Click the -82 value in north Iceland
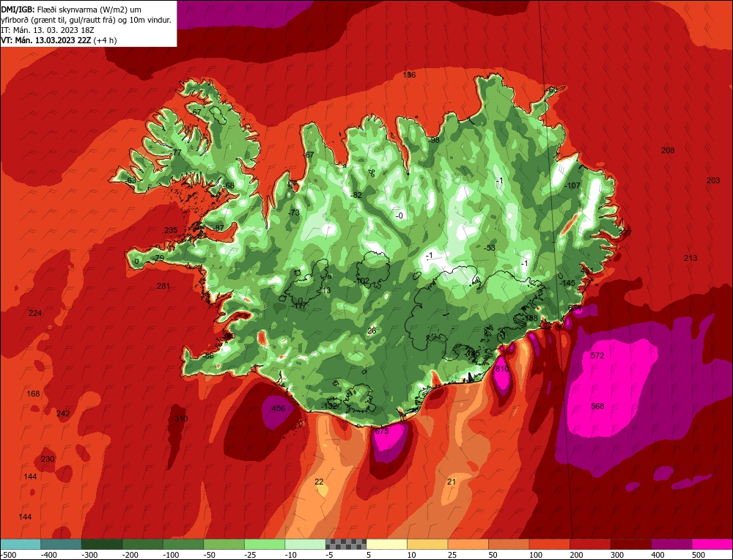The height and width of the screenshot is (560, 733). click(356, 196)
